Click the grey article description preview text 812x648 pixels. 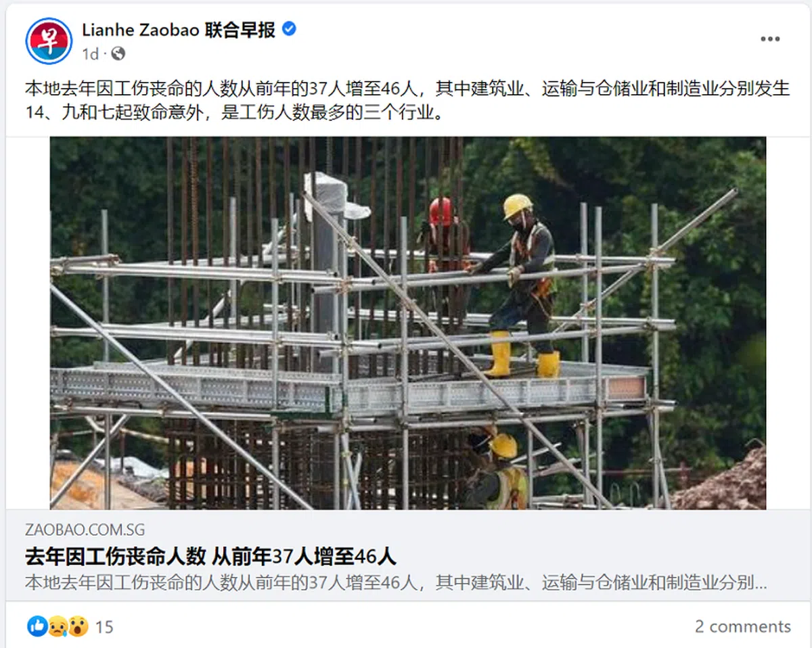pos(396,582)
